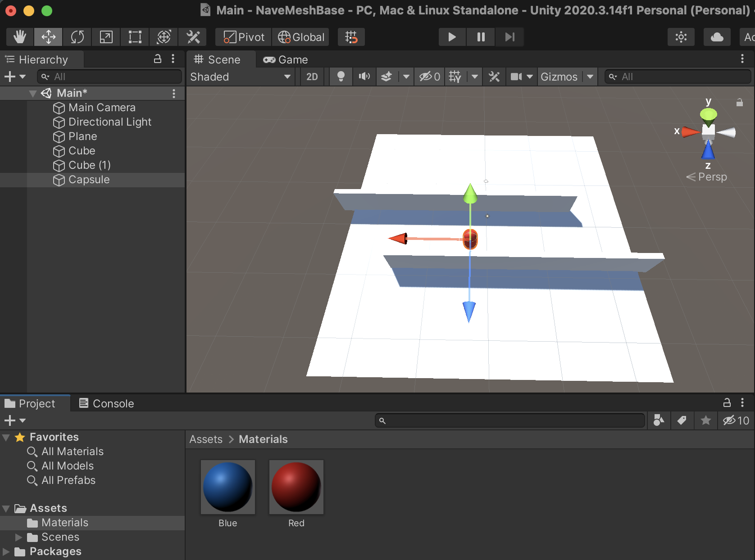Lock scene gizmo rotation
This screenshot has width=755, height=560.
tap(739, 102)
